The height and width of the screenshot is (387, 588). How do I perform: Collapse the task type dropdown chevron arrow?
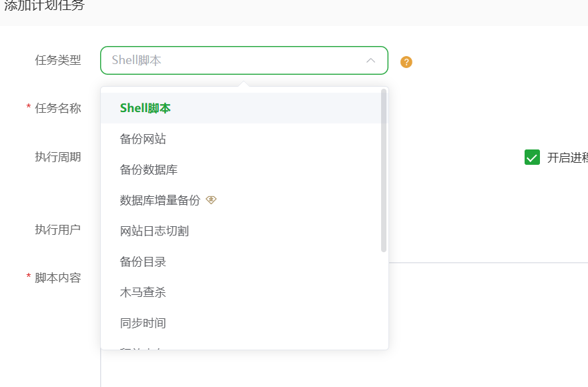point(370,61)
